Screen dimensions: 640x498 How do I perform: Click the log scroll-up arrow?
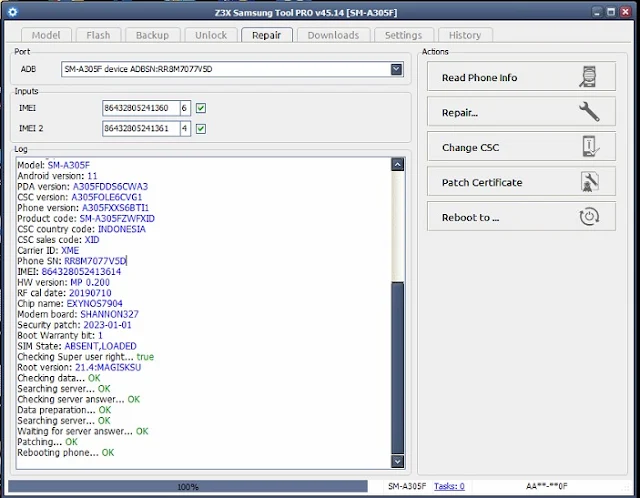click(397, 165)
